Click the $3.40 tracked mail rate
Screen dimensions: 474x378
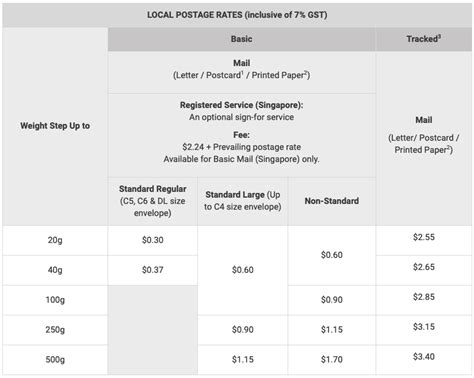click(x=424, y=356)
